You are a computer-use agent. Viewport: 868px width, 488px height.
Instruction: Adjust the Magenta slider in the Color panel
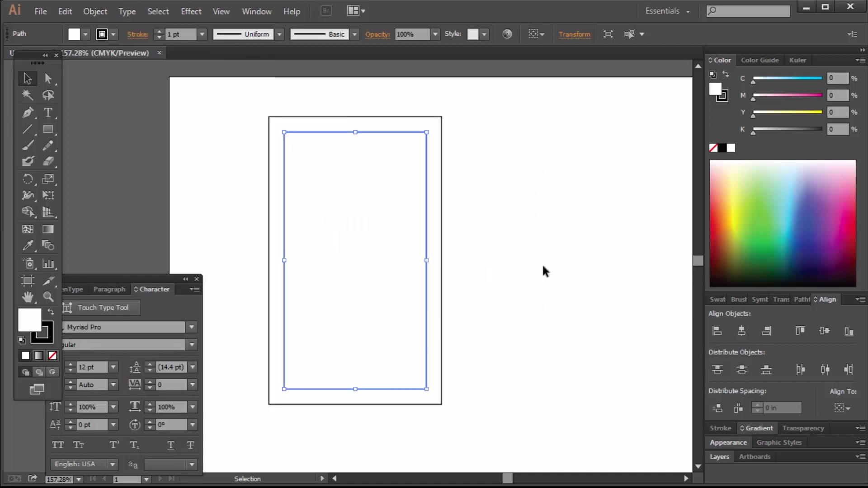coord(787,95)
